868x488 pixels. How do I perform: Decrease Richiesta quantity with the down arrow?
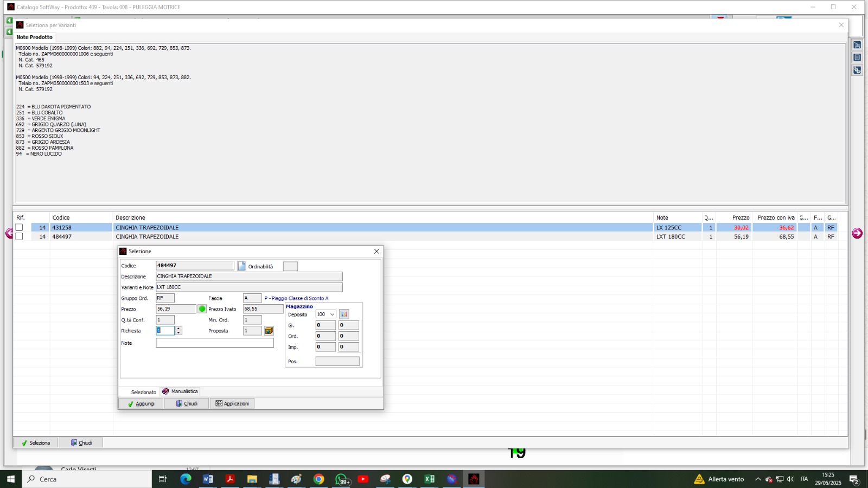(x=178, y=333)
